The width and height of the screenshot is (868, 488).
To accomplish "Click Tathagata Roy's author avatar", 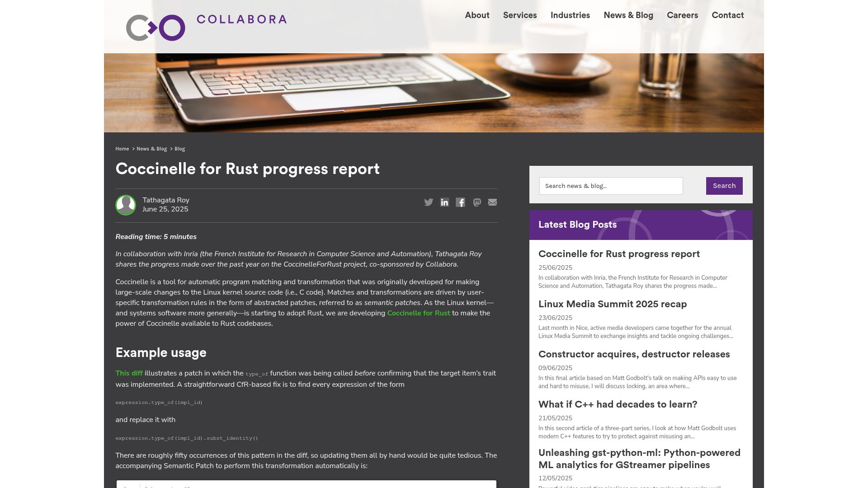I will 126,205.
